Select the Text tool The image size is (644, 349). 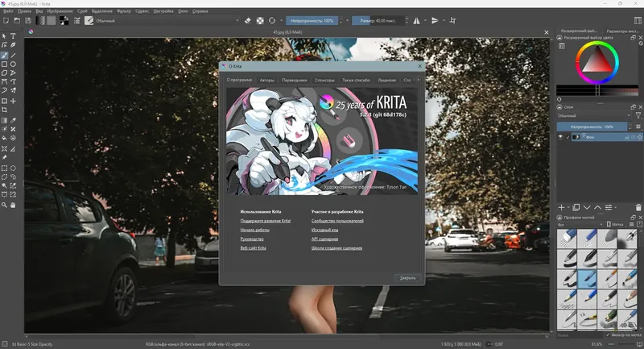(13, 36)
